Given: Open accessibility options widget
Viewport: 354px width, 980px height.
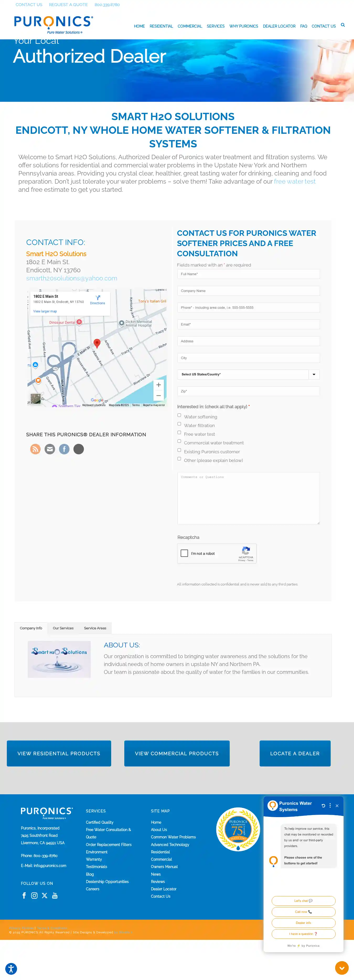Looking at the screenshot, I should (11, 968).
